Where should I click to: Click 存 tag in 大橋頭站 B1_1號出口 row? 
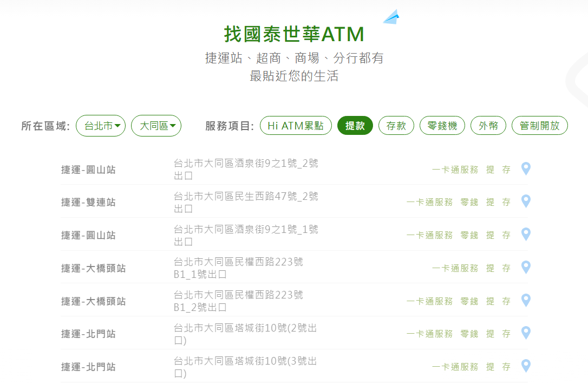(506, 269)
